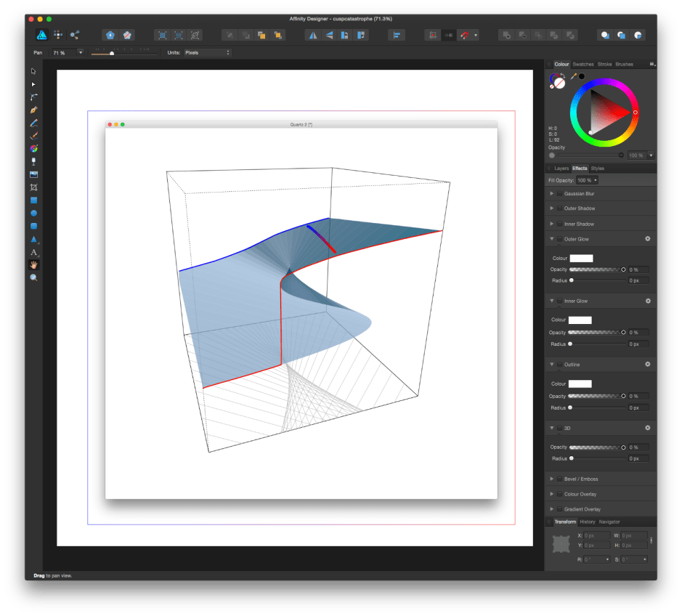
Task: Select the Zoom tool
Action: coord(33,277)
